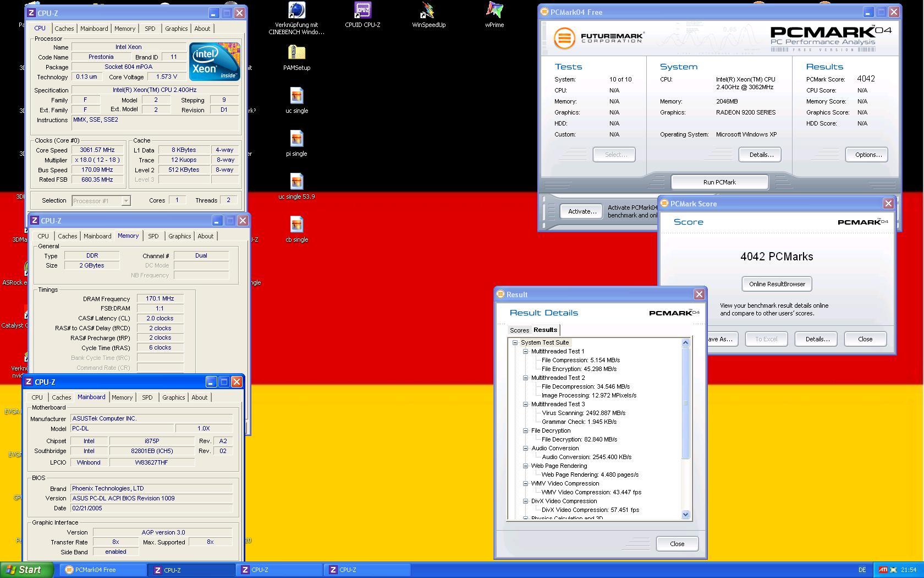Screen dimensions: 924x578
Task: Click the ATI tray icon
Action: point(882,570)
